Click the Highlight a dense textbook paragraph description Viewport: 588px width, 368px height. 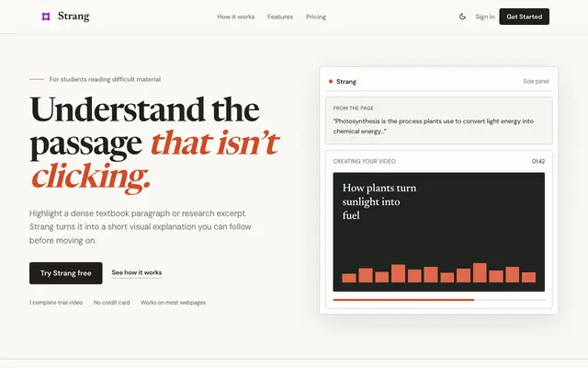pos(141,227)
